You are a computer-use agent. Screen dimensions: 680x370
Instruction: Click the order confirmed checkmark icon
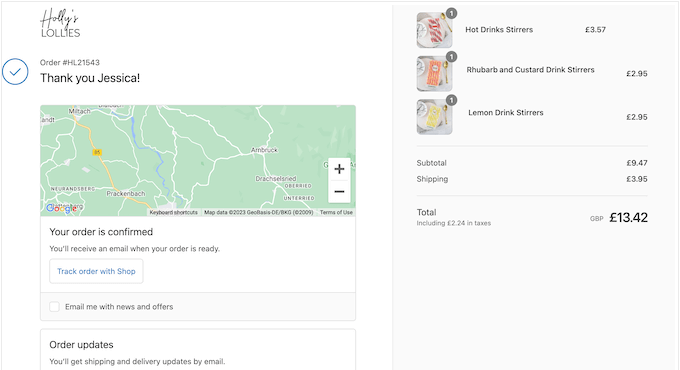(15, 72)
